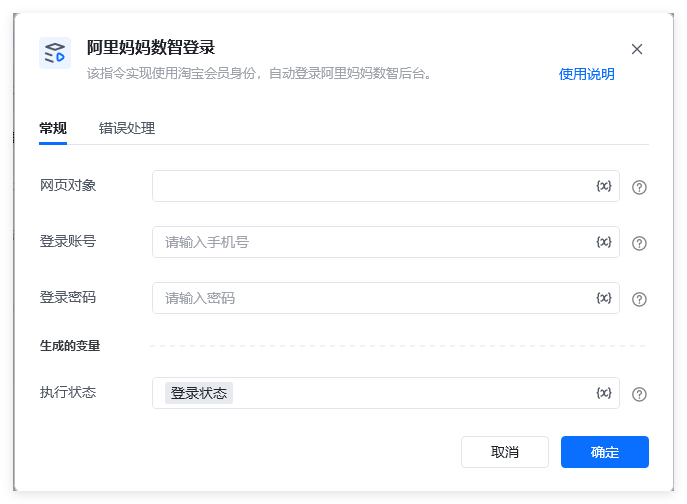Close the 阿里妈妈数智登录 dialog
Viewport: 687px width, 504px height.
tap(637, 49)
